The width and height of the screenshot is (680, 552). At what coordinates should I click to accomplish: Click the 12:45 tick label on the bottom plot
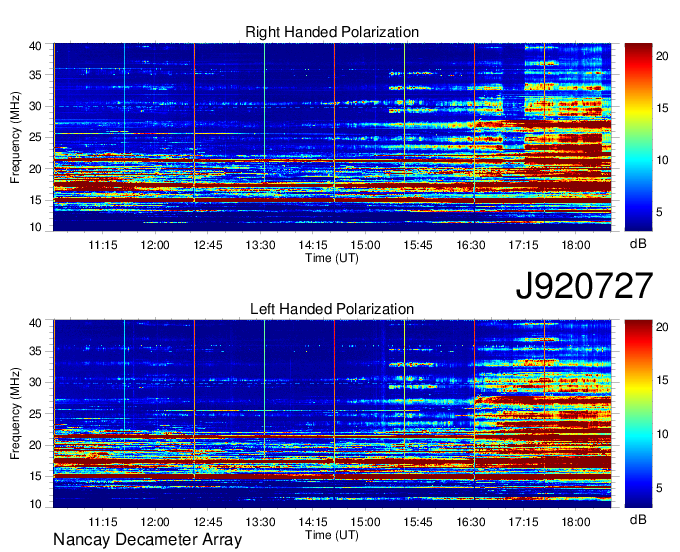tap(208, 522)
